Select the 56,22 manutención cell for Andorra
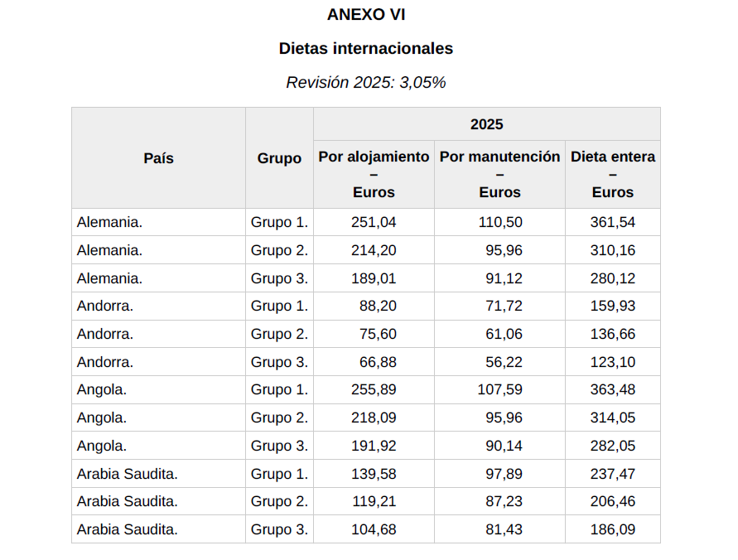The image size is (738, 560). (x=504, y=362)
